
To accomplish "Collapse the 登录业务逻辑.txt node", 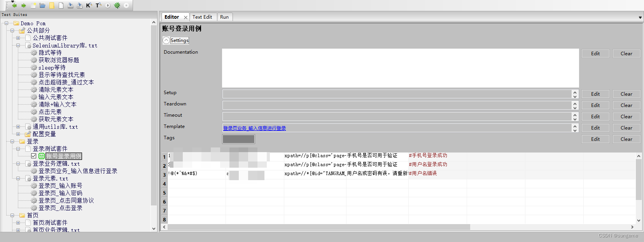I will point(18,163).
